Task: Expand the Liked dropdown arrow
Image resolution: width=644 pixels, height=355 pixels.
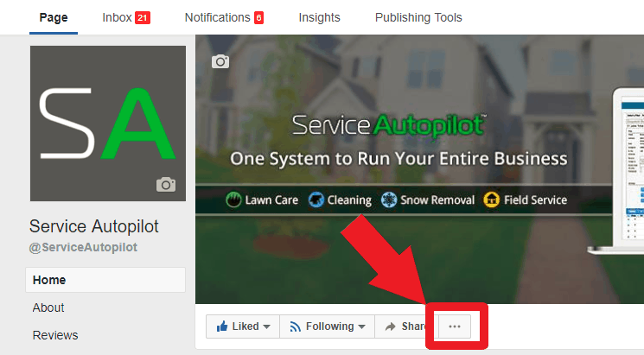Action: pyautogui.click(x=266, y=326)
